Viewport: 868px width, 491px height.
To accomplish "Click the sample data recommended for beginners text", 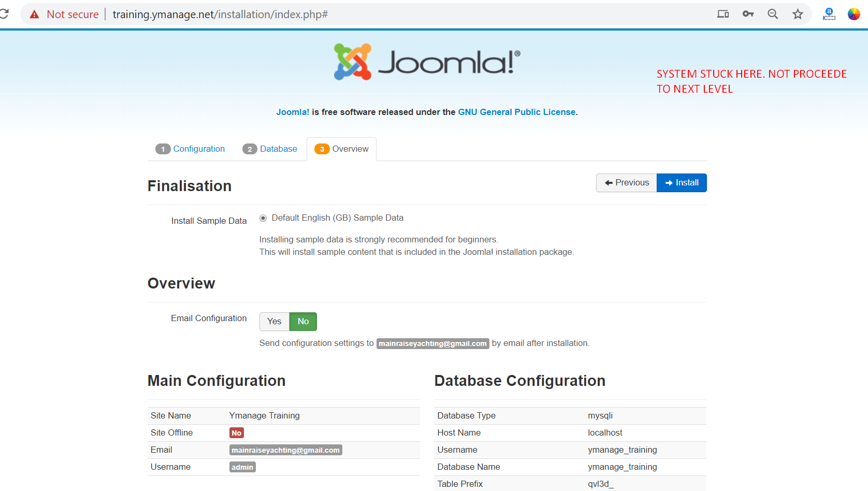I will click(x=379, y=239).
